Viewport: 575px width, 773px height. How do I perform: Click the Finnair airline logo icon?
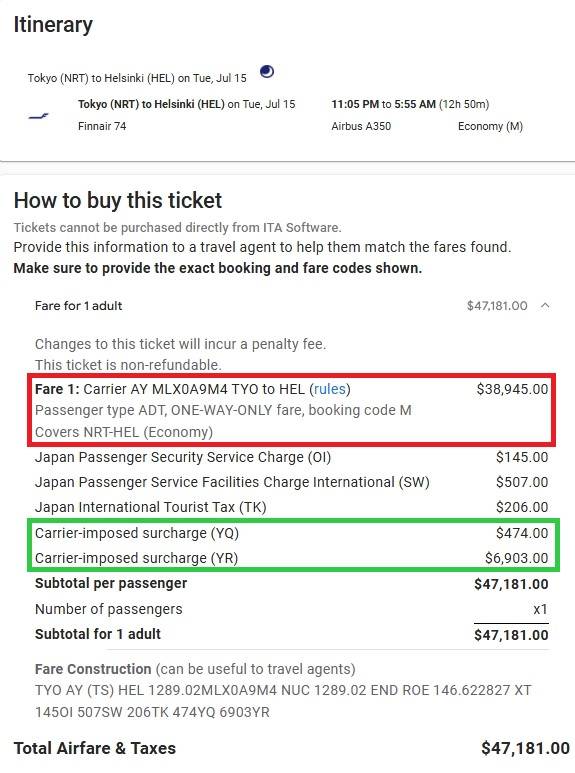tap(38, 116)
